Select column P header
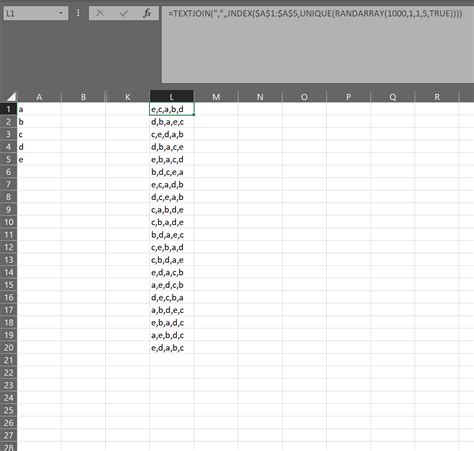This screenshot has width=474, height=451. coord(348,97)
